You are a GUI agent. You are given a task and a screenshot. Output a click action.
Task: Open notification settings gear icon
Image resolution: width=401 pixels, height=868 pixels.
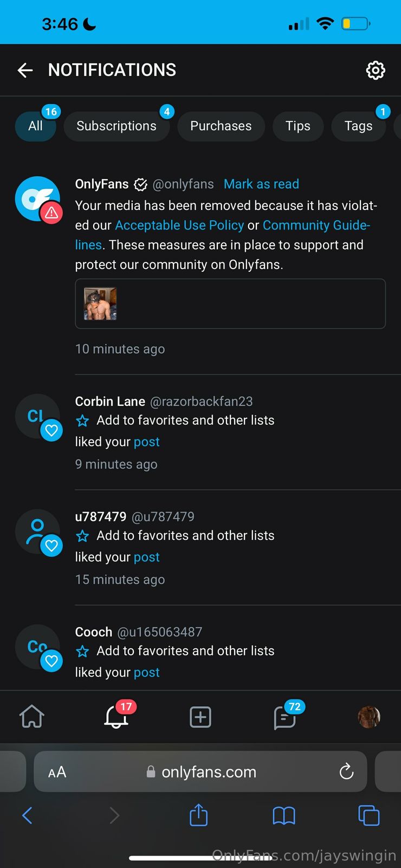click(x=376, y=70)
